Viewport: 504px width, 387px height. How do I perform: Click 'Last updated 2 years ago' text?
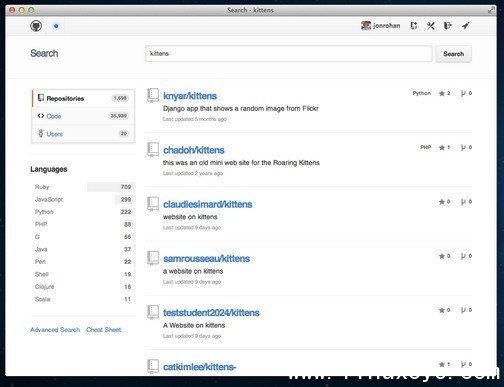pos(193,173)
